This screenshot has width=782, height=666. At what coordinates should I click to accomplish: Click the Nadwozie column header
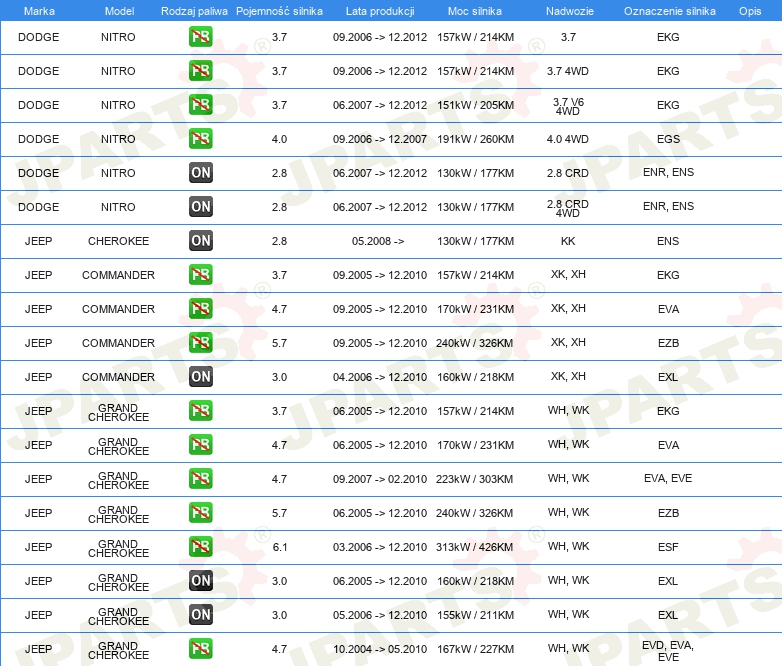[570, 11]
